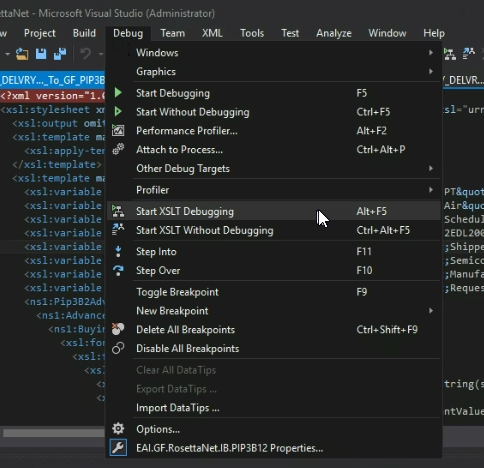
Task: Click the xsl:stylesheet line in editor
Action: [53, 110]
